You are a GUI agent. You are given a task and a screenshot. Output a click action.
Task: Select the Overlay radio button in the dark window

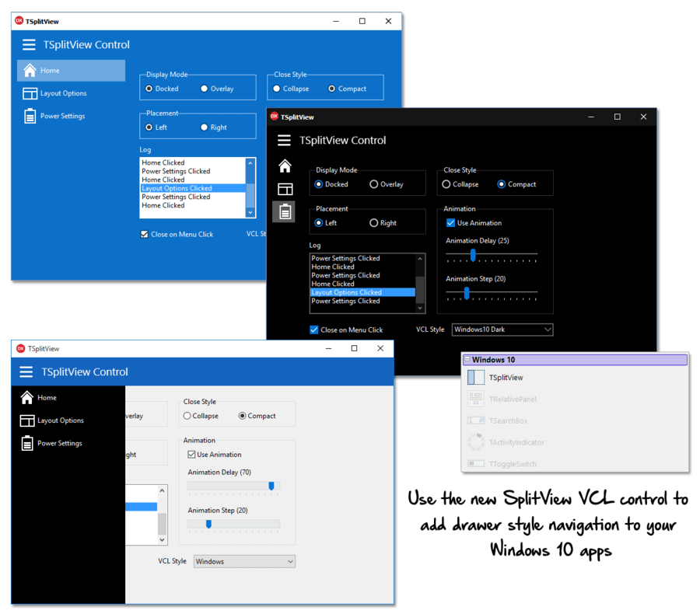coord(374,184)
